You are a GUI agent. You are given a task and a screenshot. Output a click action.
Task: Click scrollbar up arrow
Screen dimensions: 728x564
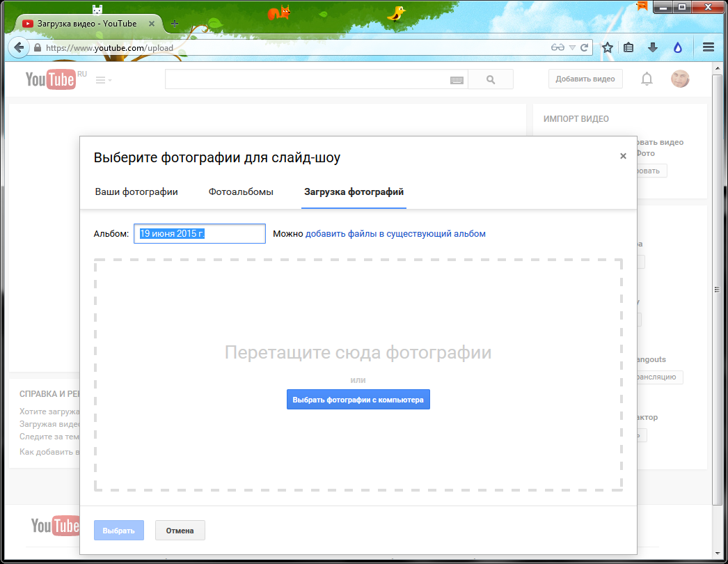(x=718, y=68)
